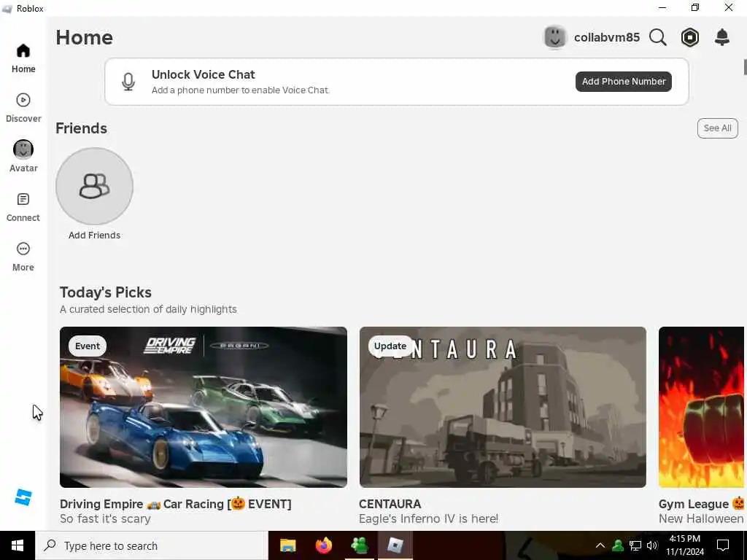
Task: Open the More menu in sidebar
Action: 23,257
